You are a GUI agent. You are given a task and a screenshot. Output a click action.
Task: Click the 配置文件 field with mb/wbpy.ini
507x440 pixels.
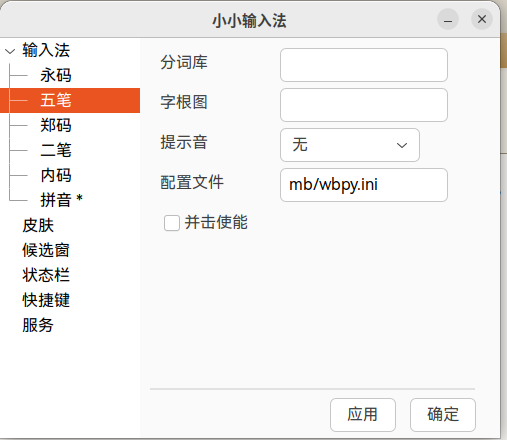364,185
